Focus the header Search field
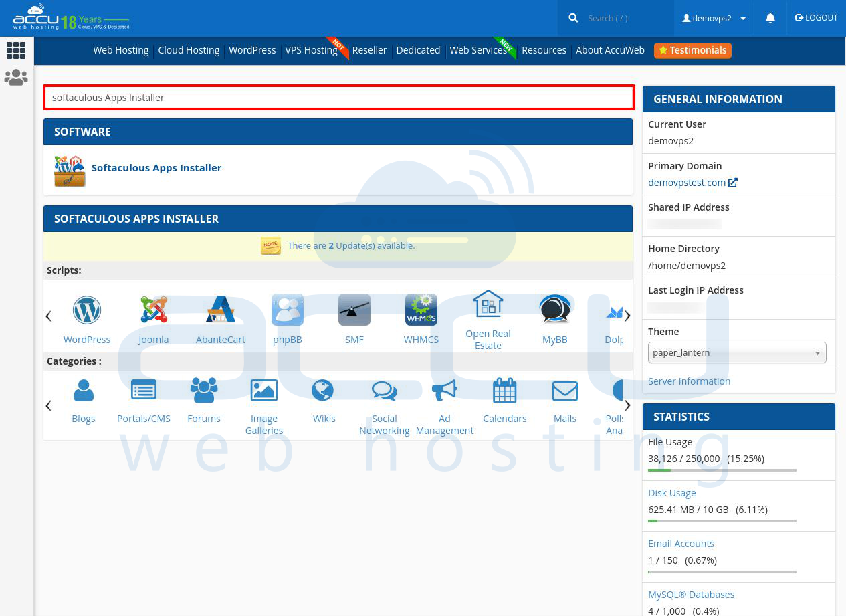Viewport: 846px width, 616px height. pyautogui.click(x=627, y=18)
